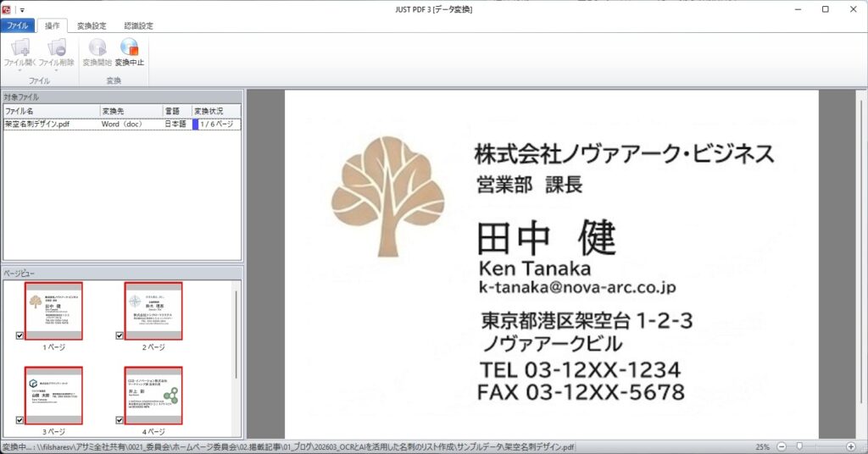The height and width of the screenshot is (454, 868).
Task: Minimize the JUST PDF 3 window
Action: pos(798,9)
